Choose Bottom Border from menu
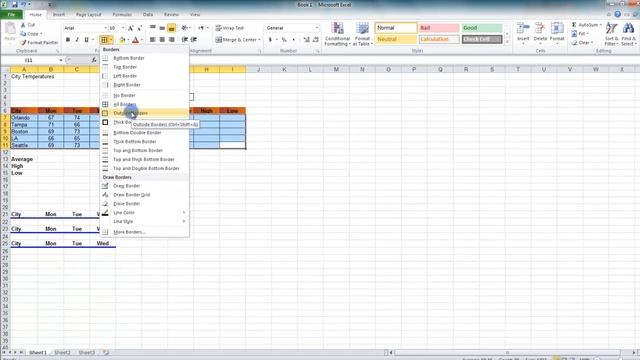This screenshot has width=640, height=360. [144, 58]
